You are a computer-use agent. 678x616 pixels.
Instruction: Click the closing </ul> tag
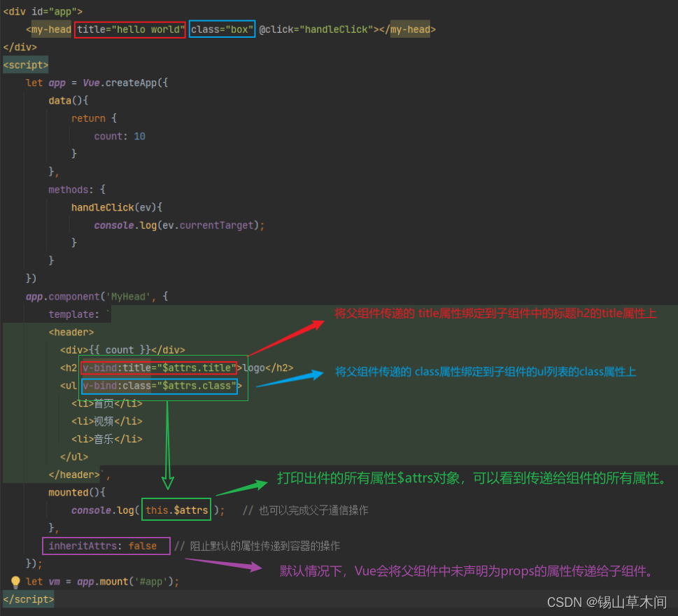point(74,457)
